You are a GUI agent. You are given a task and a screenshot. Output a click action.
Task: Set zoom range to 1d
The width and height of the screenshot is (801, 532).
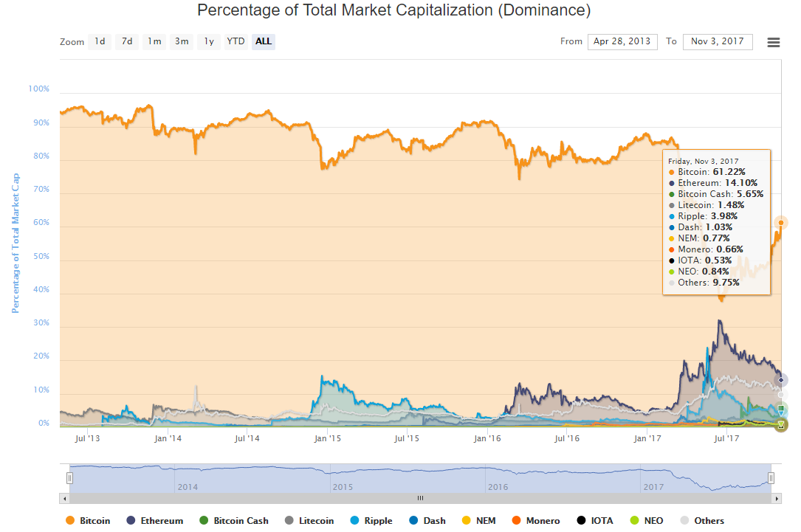[100, 41]
